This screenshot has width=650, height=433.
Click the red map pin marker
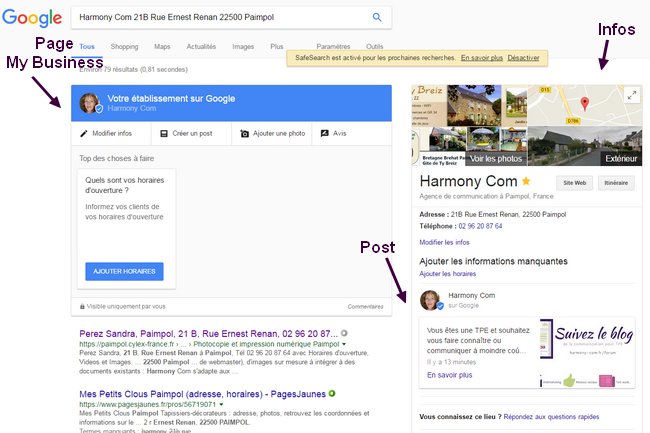point(584,103)
